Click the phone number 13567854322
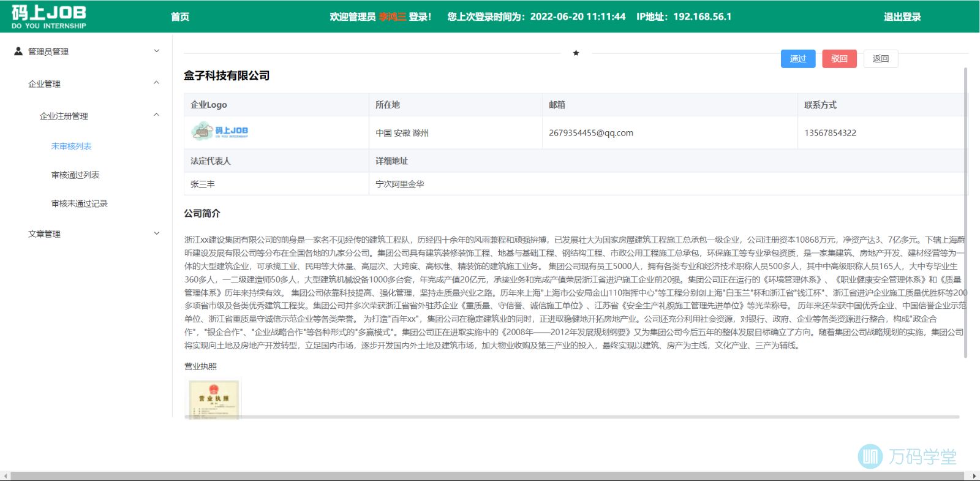Screen dimensions: 980x481 [830, 133]
